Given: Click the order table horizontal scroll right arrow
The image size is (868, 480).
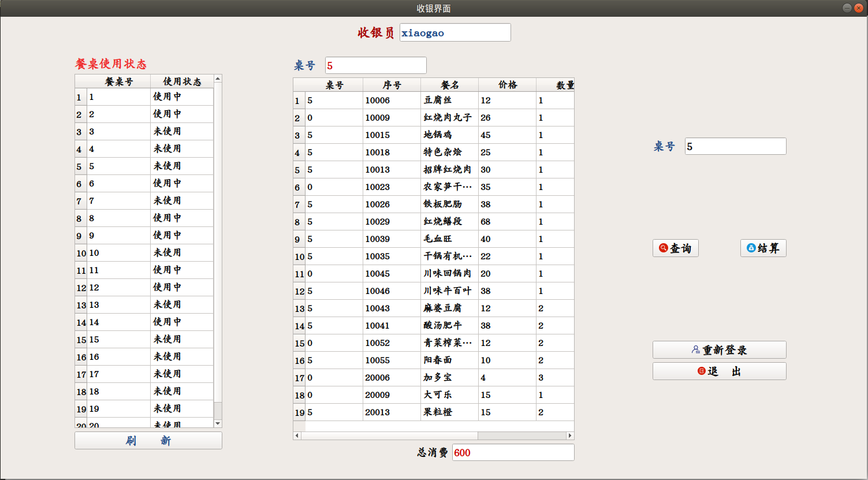Looking at the screenshot, I should pyautogui.click(x=570, y=436).
